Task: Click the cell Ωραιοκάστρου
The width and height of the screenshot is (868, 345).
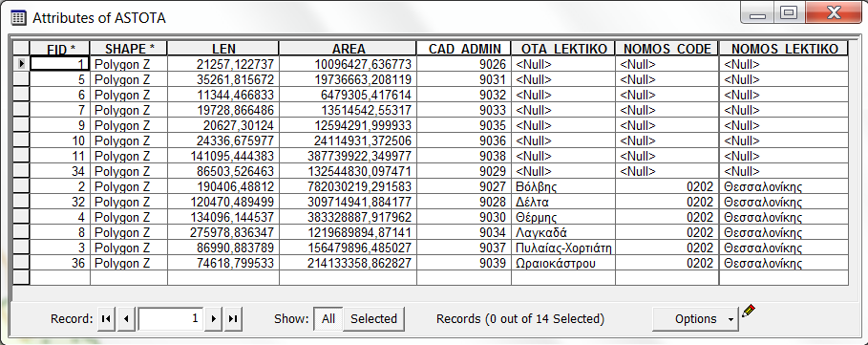Action: [563, 263]
